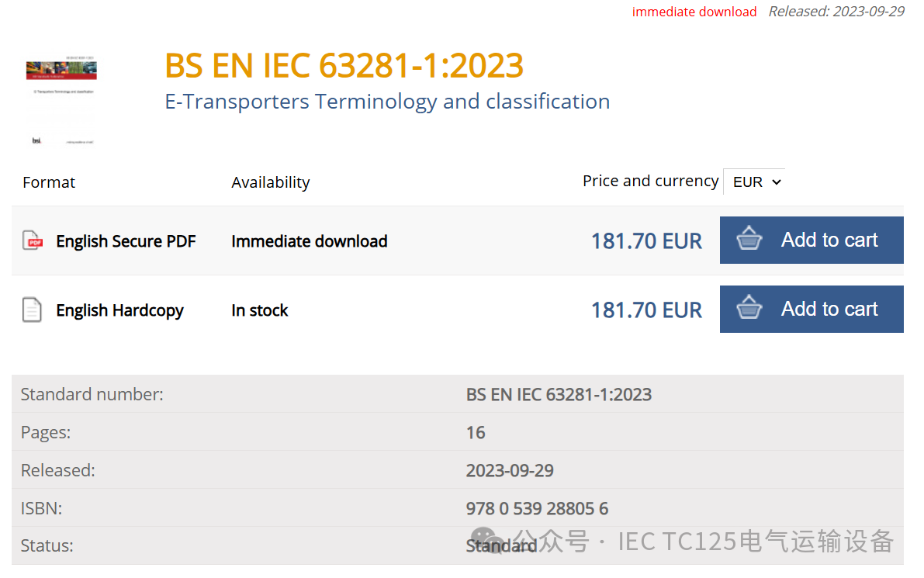Viewport: 924px width, 578px height.
Task: Click the E-Transporters Terminology and classification subtitle
Action: [x=387, y=102]
